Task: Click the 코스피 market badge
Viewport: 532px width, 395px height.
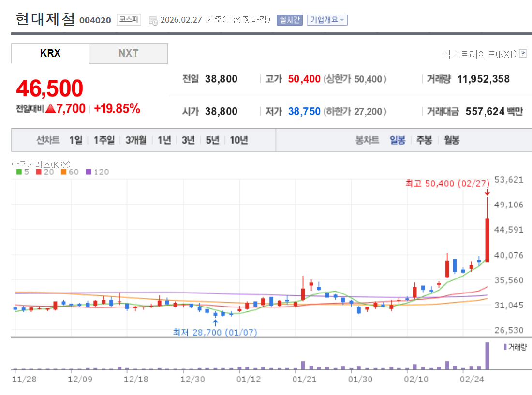Action: click(x=128, y=20)
